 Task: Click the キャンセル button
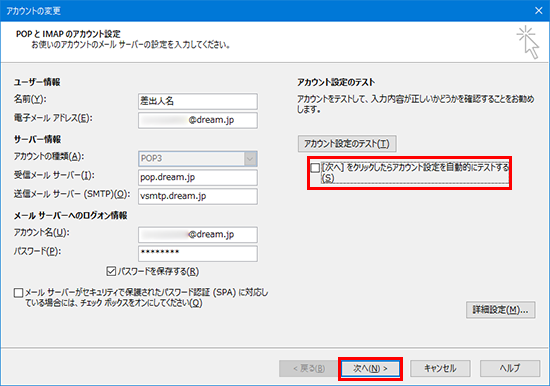point(440,368)
